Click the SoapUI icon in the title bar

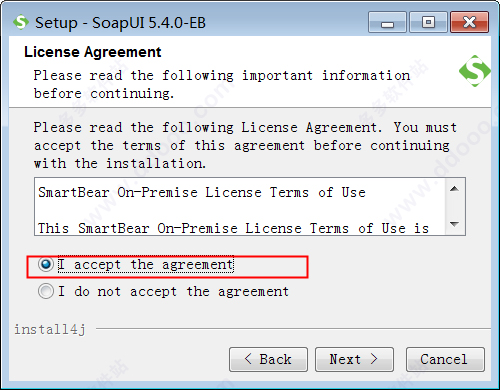21,22
